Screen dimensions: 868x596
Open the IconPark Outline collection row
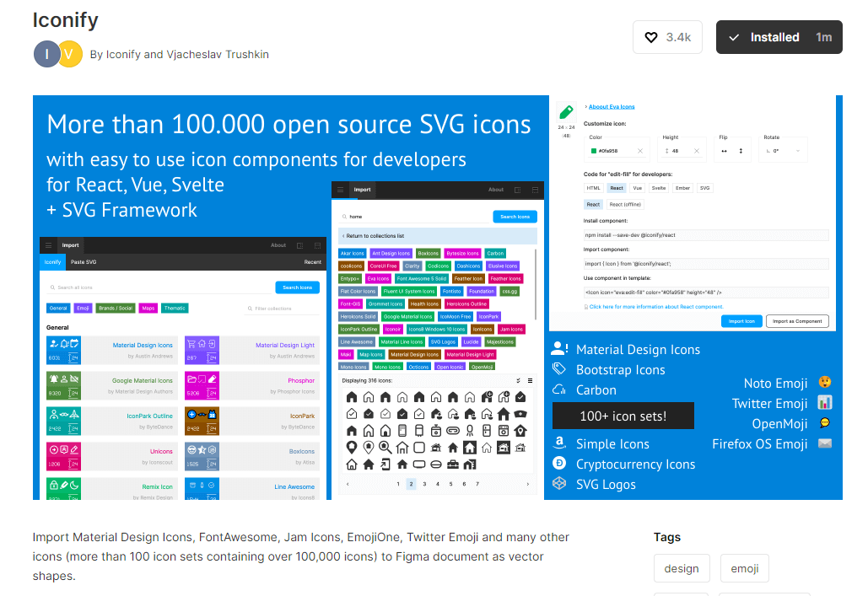[112, 421]
